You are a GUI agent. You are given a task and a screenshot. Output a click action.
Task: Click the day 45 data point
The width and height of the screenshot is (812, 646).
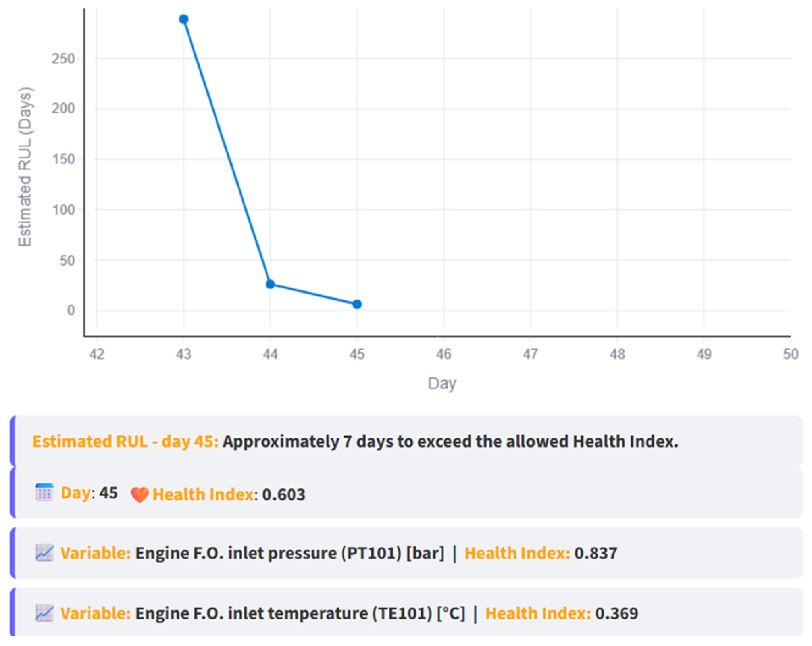pos(357,304)
